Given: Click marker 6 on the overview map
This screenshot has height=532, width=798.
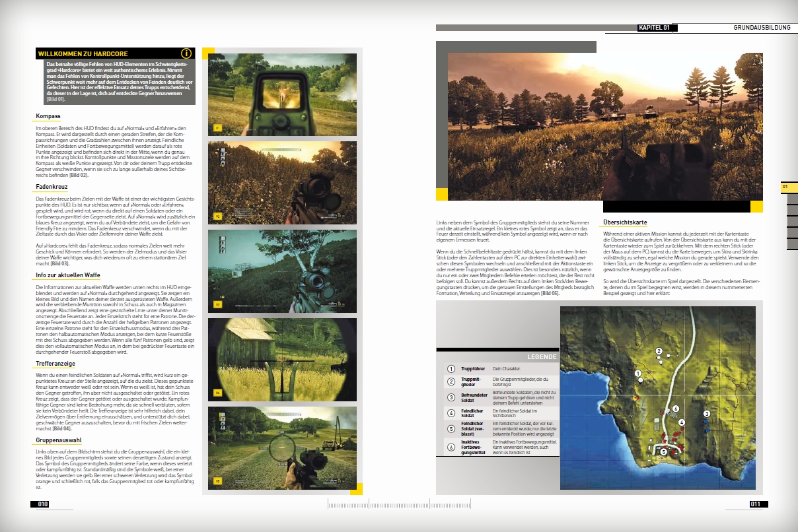Looking at the screenshot, I should coord(676,409).
